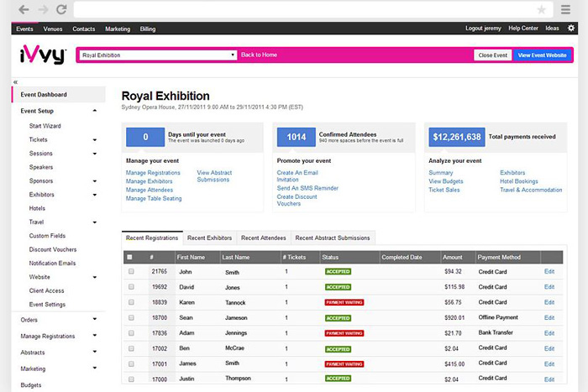Expand the Orders section arrow
The image size is (588, 392).
(x=95, y=319)
